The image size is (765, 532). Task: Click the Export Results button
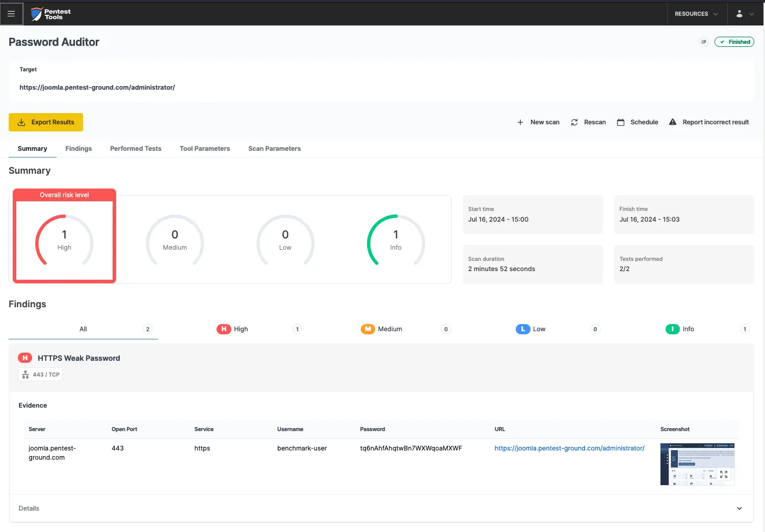tap(46, 122)
